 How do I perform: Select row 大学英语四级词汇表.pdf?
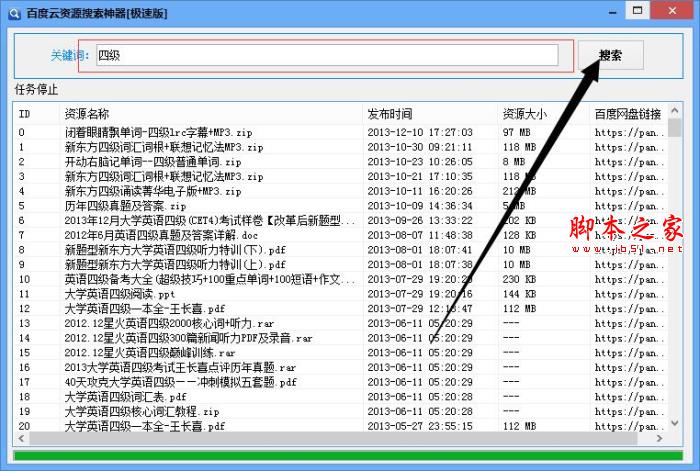(x=341, y=397)
